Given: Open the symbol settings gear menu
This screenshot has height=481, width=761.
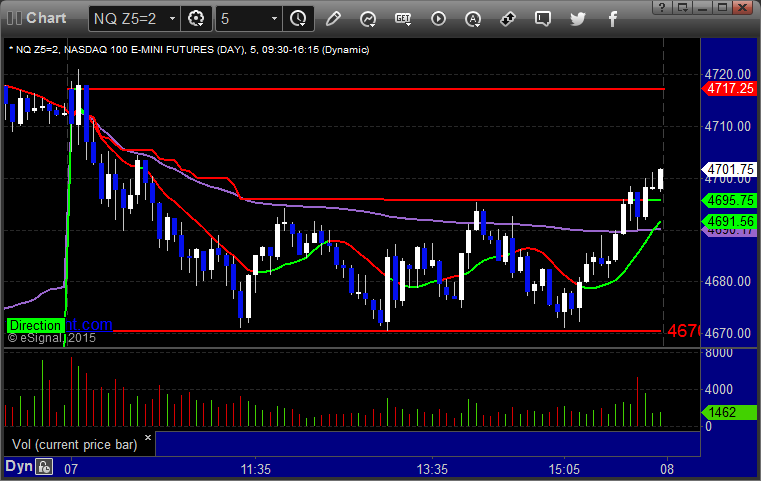Looking at the screenshot, I should click(196, 19).
